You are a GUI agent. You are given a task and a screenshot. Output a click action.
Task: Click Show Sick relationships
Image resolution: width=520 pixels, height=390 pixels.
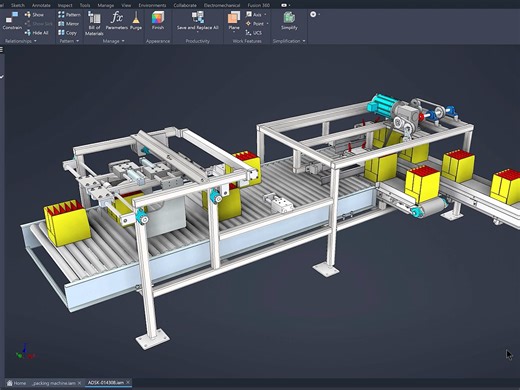click(x=39, y=24)
